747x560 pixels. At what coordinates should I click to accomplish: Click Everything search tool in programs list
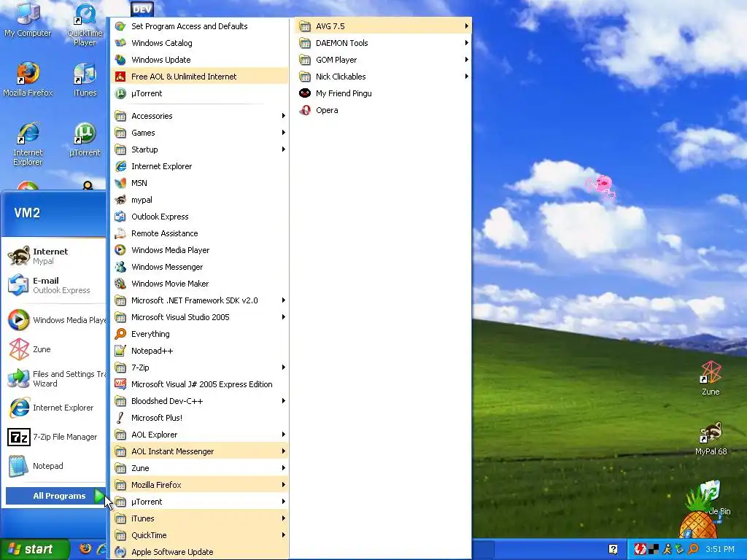click(x=200, y=334)
